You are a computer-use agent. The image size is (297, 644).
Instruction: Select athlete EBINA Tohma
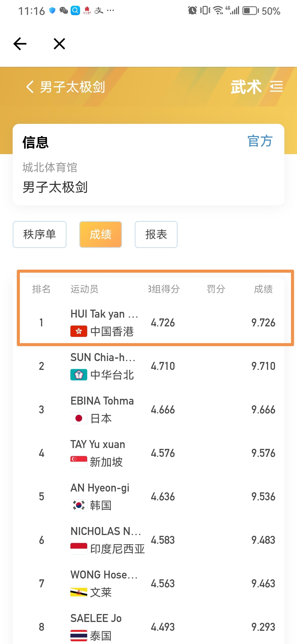[x=102, y=401]
